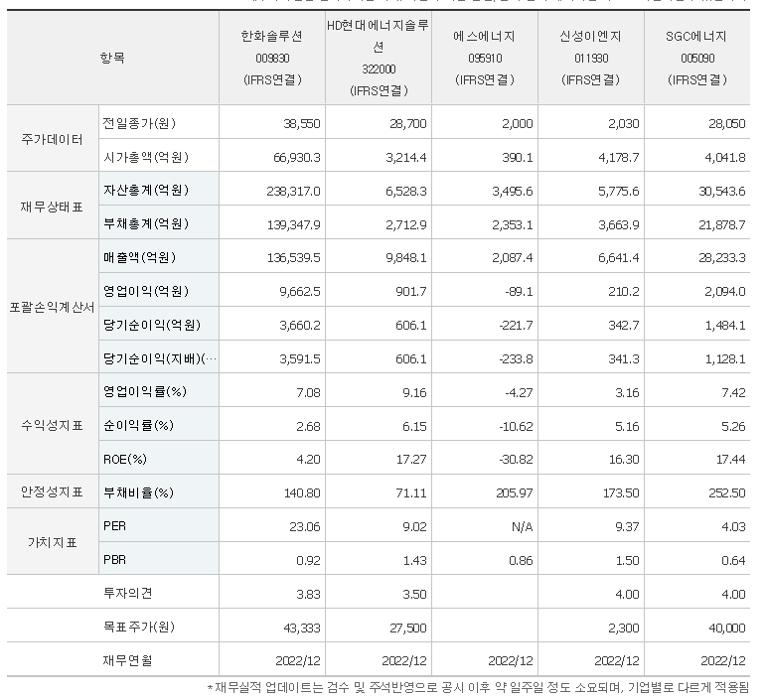Screen dimensions: 767x700
Task: Click 신성이엔지 market cap 4,178.7
Action: click(619, 158)
